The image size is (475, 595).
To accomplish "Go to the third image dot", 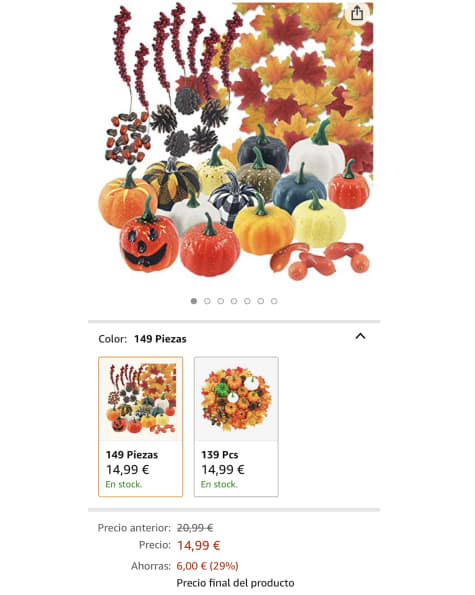I will [x=220, y=301].
